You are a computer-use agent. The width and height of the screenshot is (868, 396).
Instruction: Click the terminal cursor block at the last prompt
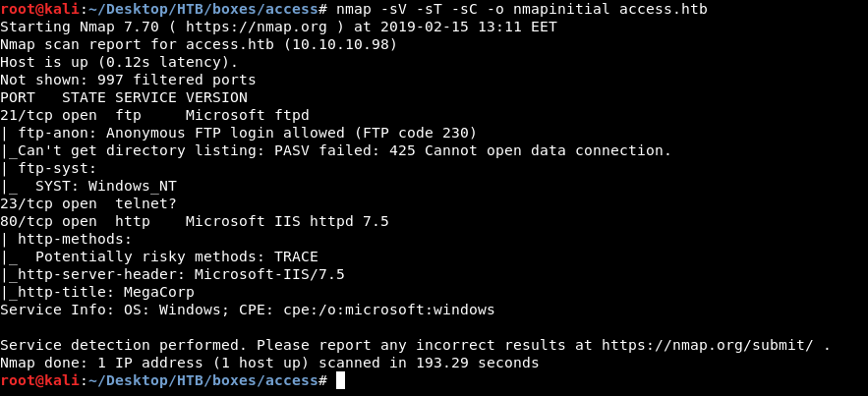point(340,380)
